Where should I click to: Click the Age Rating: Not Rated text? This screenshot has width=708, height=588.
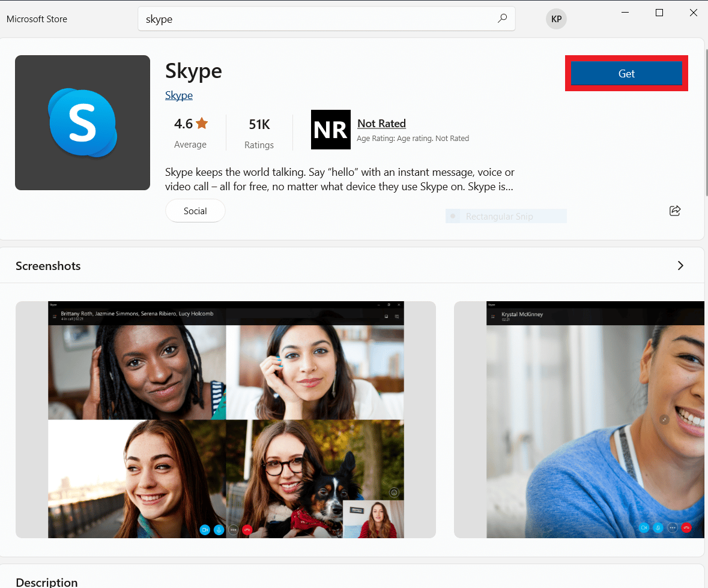pyautogui.click(x=413, y=138)
